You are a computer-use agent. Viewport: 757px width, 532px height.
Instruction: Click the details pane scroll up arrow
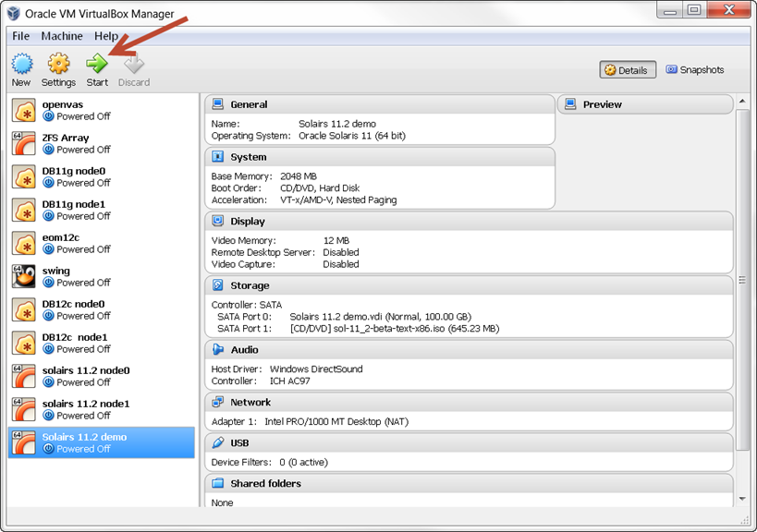[742, 102]
